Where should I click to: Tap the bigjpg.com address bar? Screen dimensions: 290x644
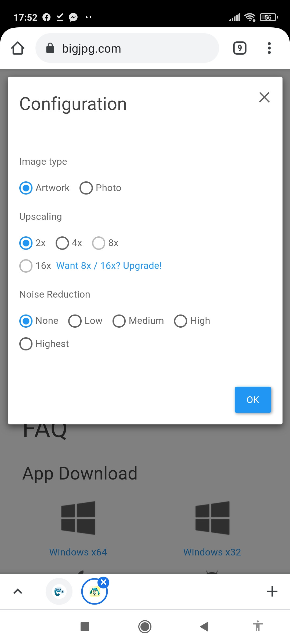[127, 48]
